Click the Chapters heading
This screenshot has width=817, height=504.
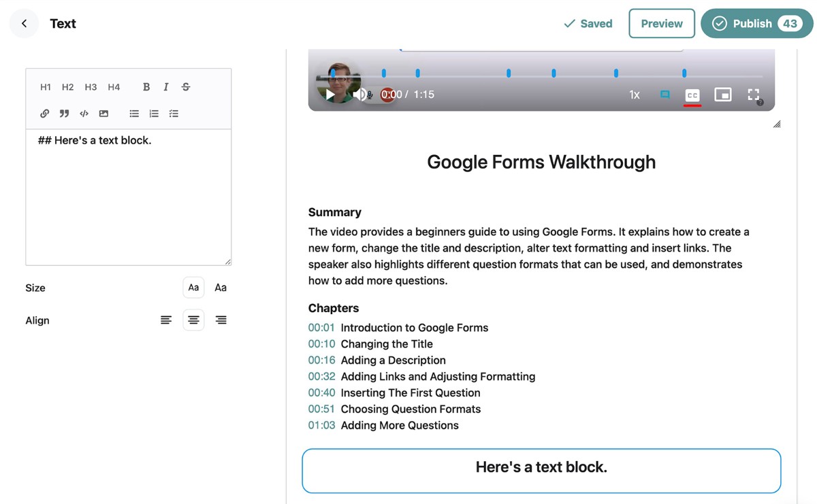pyautogui.click(x=334, y=308)
